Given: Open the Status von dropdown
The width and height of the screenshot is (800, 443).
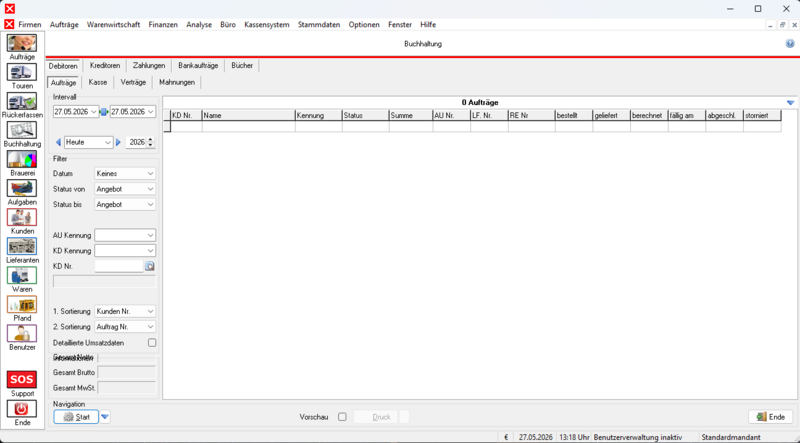Looking at the screenshot, I should tap(151, 189).
